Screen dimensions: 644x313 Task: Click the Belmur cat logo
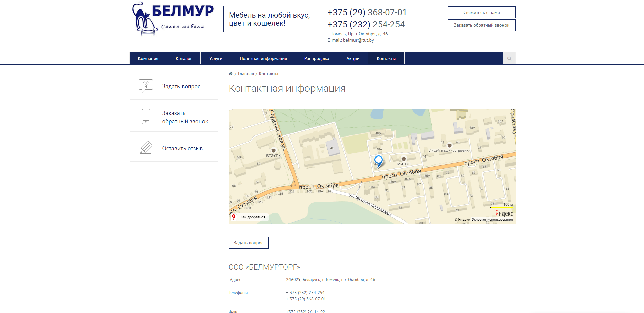[x=173, y=19]
